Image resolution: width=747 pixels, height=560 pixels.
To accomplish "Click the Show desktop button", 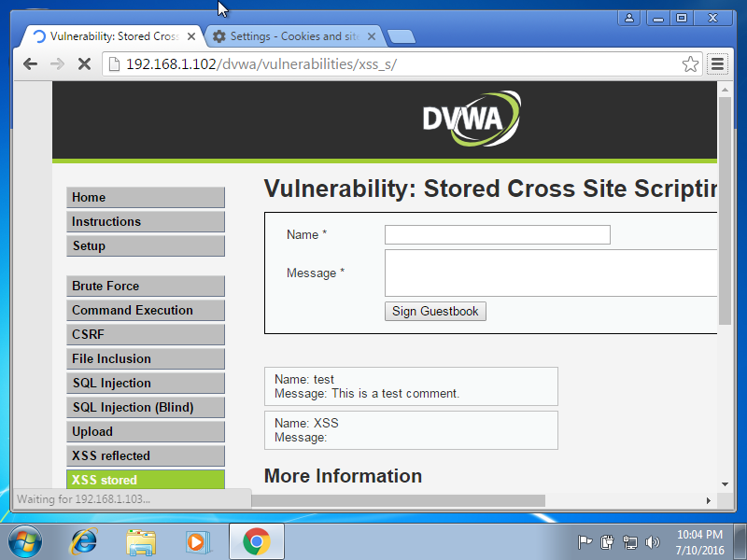I will pos(740,541).
